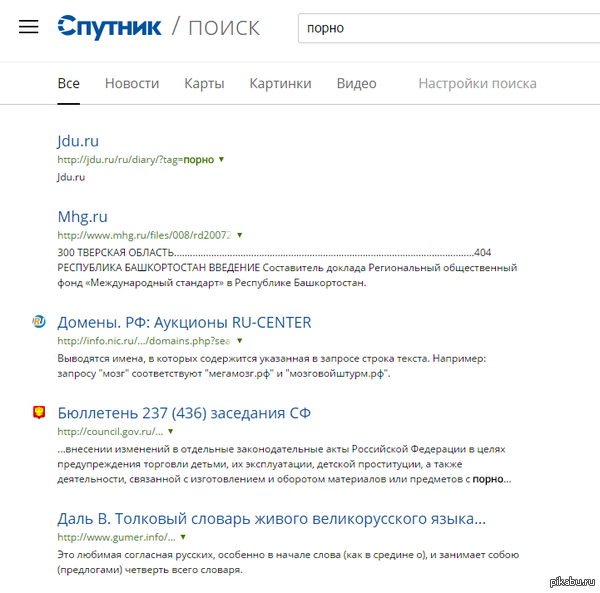The image size is (600, 593).
Task: Open Бюллетень 237 (436) заседания СФ result
Action: 184,413
